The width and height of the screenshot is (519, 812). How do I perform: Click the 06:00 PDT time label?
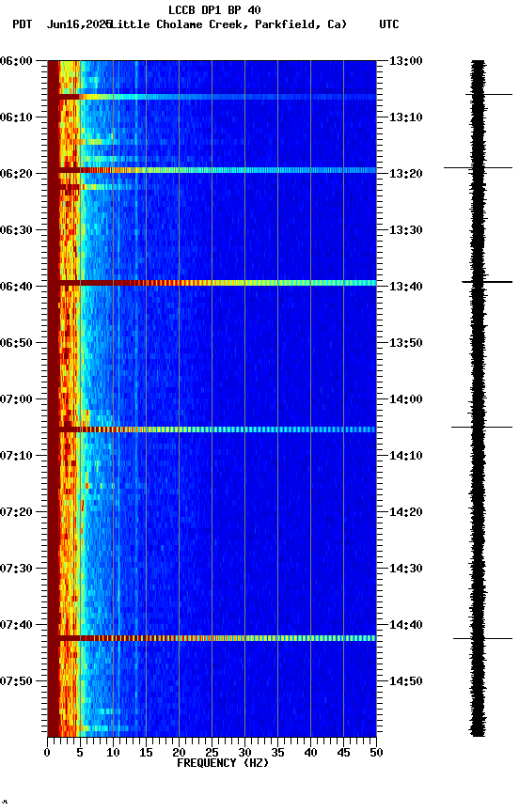(x=16, y=61)
